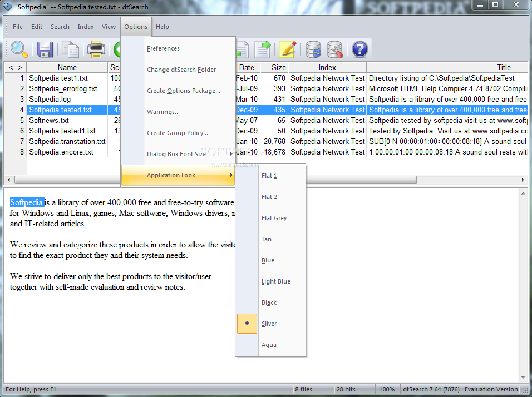Select the Aqua look
Viewport: 532px width, 397px height.
pos(271,345)
